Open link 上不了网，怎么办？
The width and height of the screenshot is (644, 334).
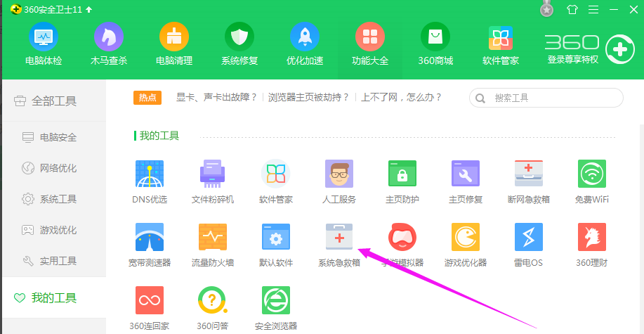(x=401, y=98)
